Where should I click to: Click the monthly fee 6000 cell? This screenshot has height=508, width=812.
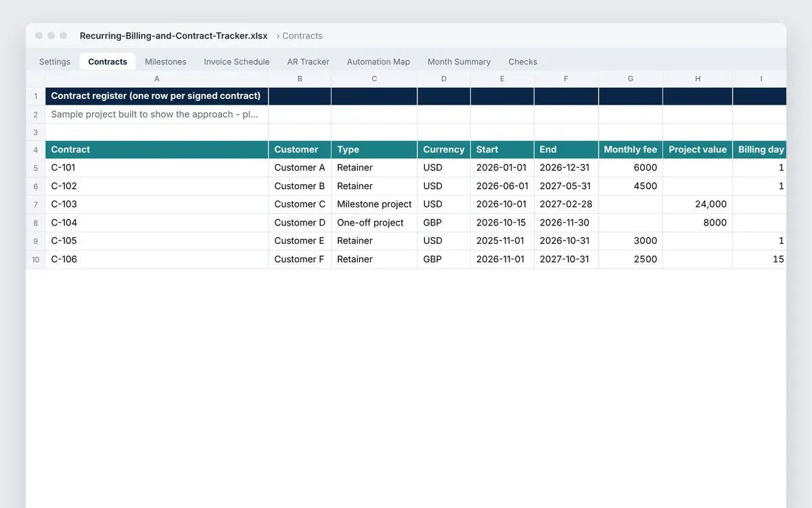coord(631,168)
